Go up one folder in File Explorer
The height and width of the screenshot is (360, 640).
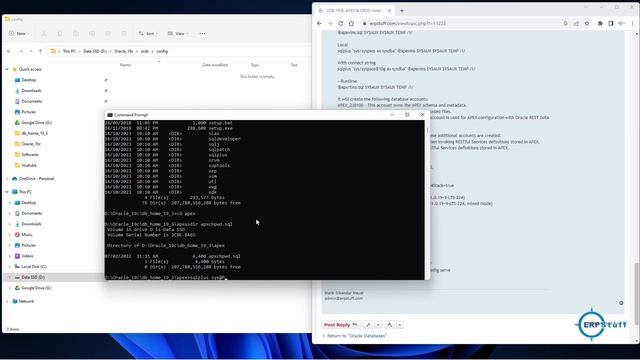click(x=40, y=51)
